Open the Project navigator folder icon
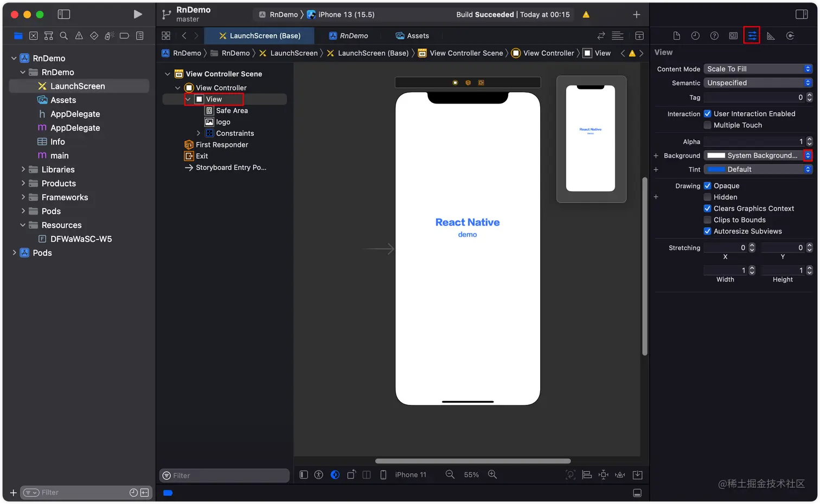Screen dimensions: 820x504 click(18, 36)
